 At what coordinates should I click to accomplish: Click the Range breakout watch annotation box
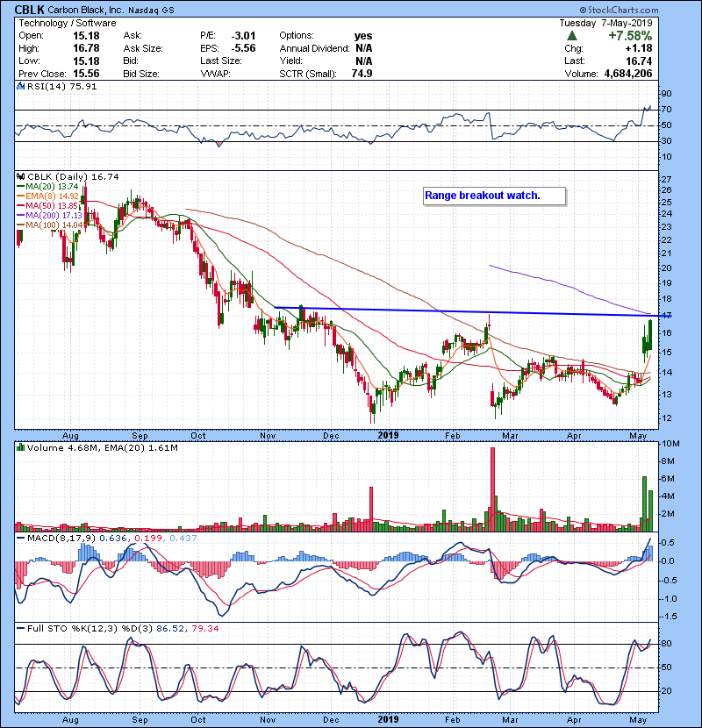click(495, 196)
